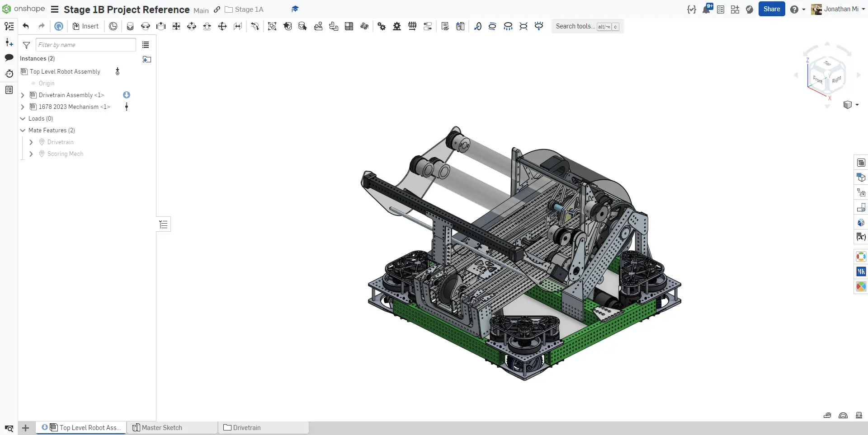The image size is (868, 435).
Task: Toggle the instance list panel in the left sidebar
Action: coord(9,26)
